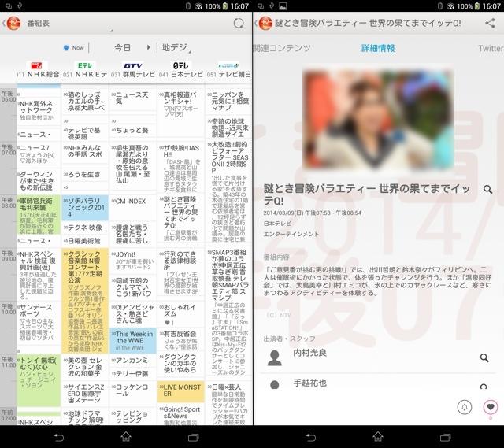The height and width of the screenshot is (448, 504).
Task: Switch to the Twitter tab
Action: click(490, 48)
